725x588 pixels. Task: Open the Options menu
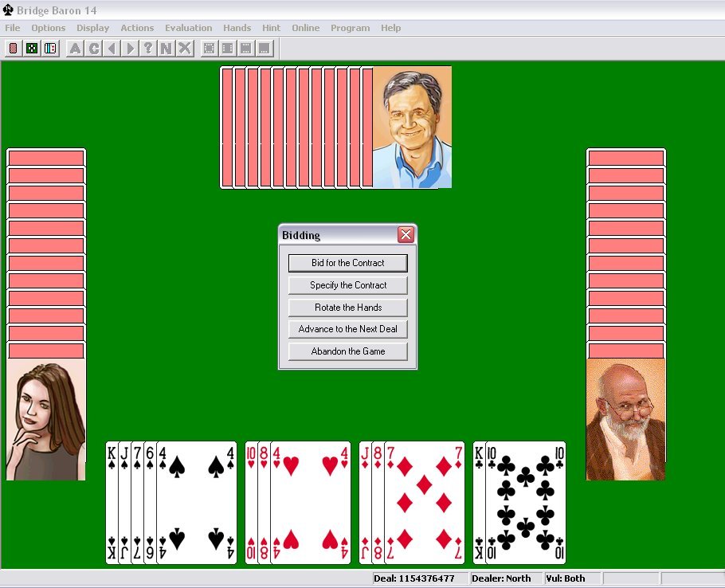coord(49,28)
